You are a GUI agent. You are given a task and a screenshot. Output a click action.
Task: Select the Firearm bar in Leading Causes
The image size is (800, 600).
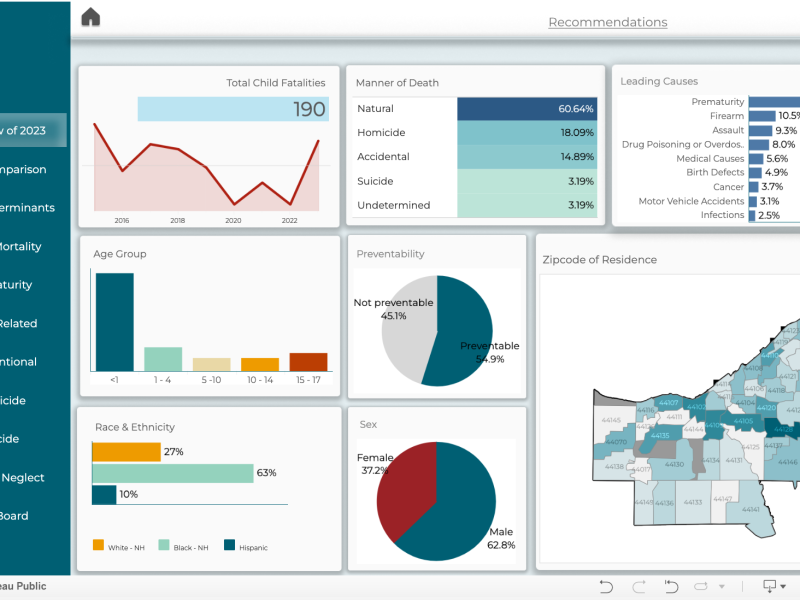(x=762, y=116)
